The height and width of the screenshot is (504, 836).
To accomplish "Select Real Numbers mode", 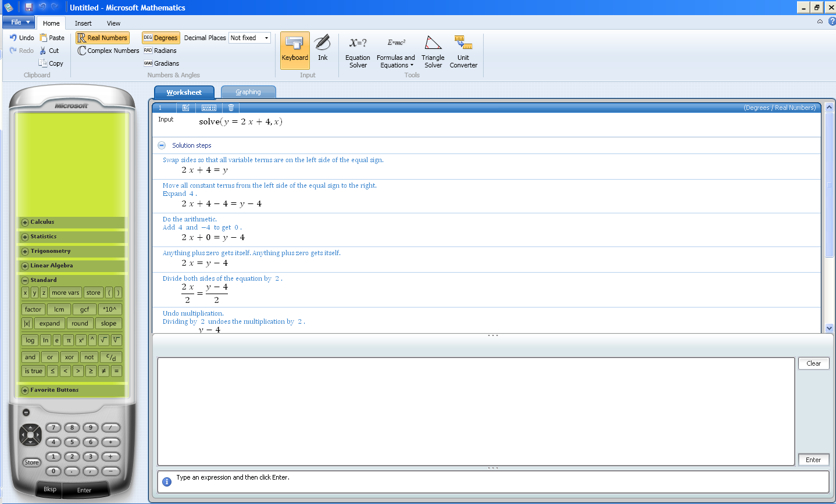I will pos(102,38).
